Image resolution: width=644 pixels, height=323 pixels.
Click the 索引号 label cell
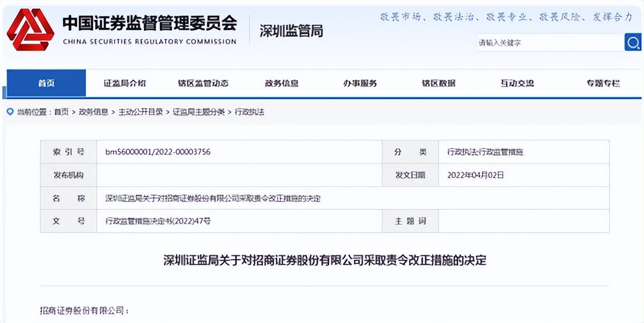tap(69, 152)
